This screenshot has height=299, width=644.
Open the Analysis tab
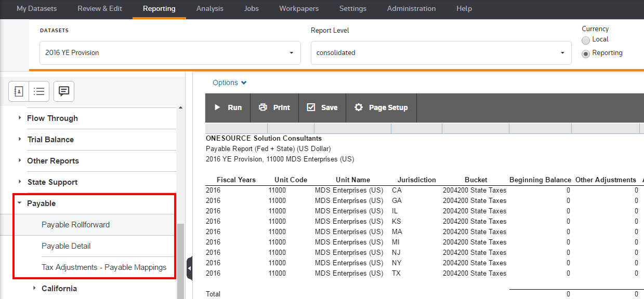[x=209, y=9]
